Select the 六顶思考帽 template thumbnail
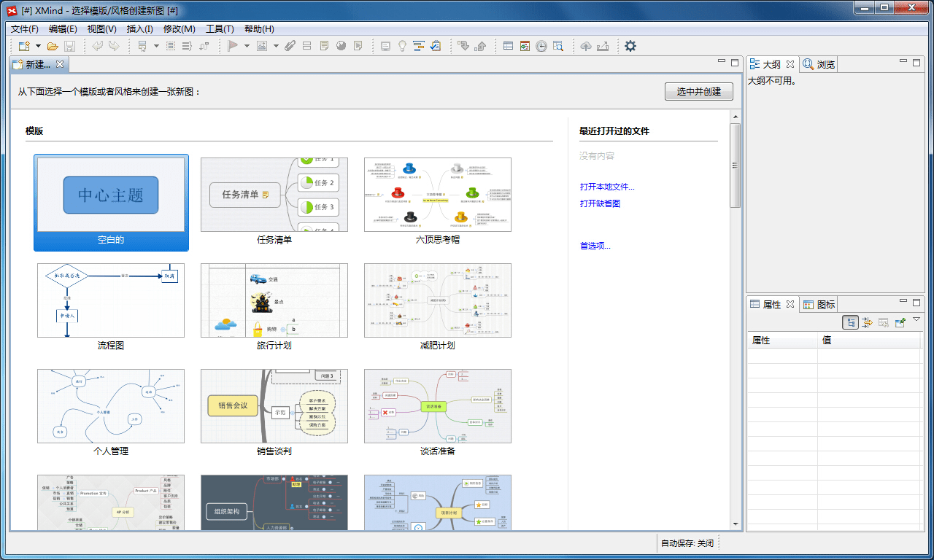Screen dimensions: 934x560 [x=438, y=195]
